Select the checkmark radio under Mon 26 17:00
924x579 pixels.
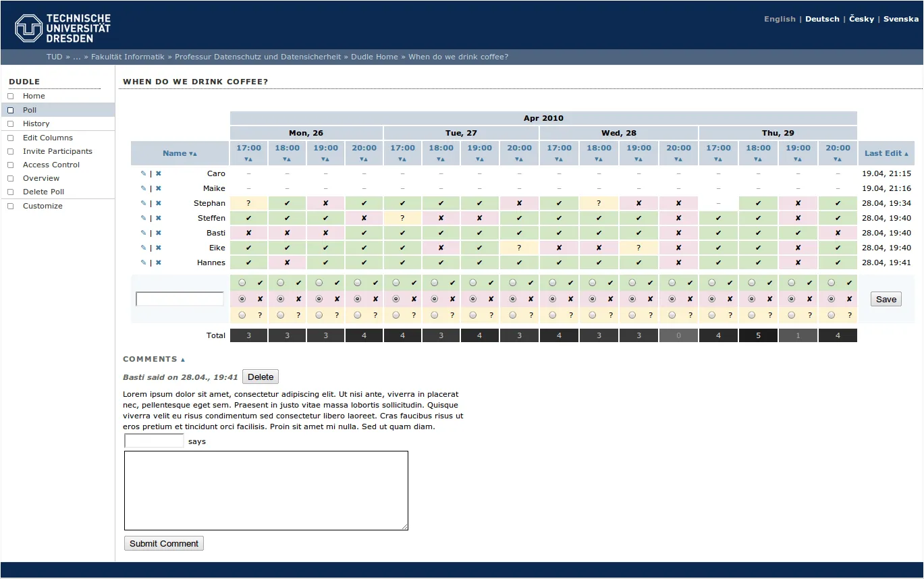point(242,283)
